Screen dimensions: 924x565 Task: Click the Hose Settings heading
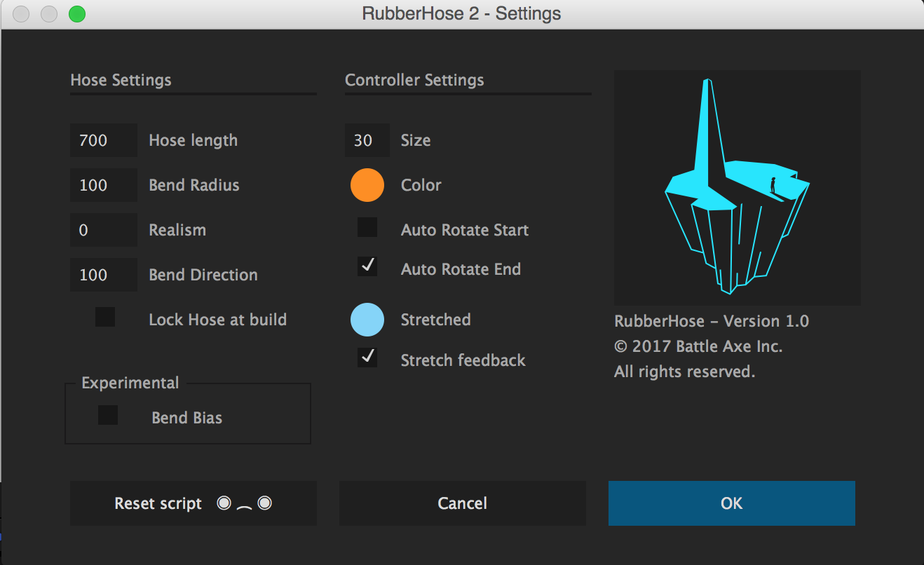[x=121, y=80]
